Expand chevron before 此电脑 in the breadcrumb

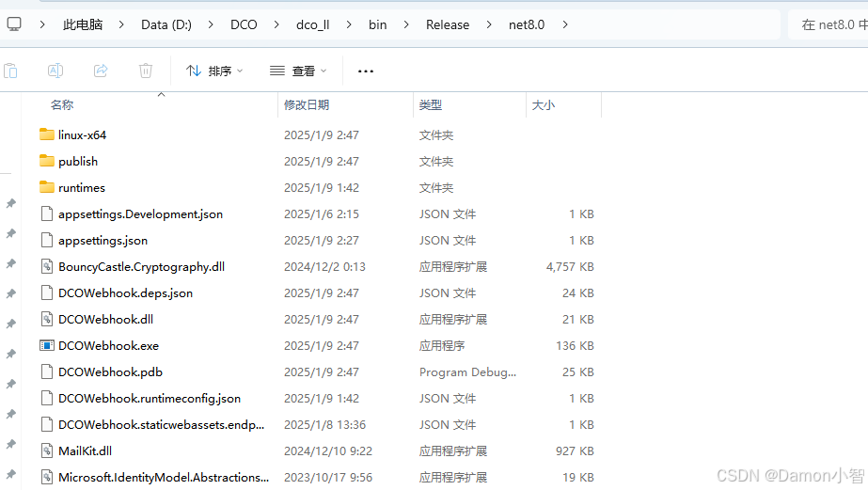click(42, 24)
